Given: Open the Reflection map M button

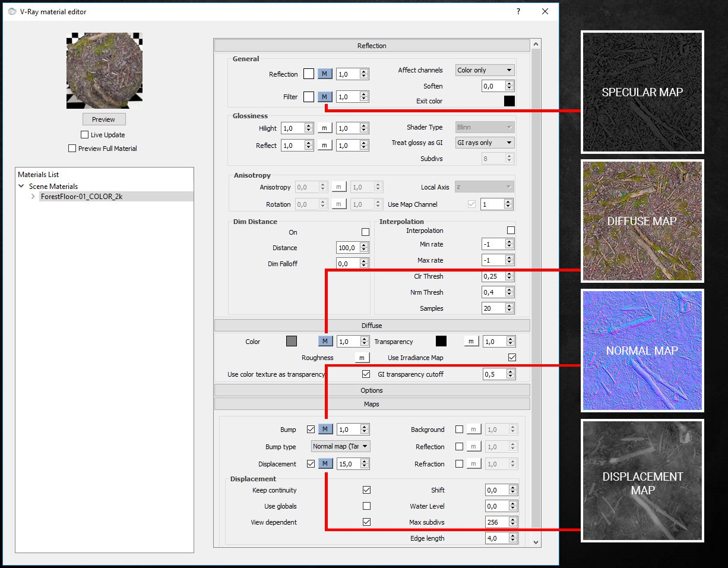Looking at the screenshot, I should click(x=325, y=74).
